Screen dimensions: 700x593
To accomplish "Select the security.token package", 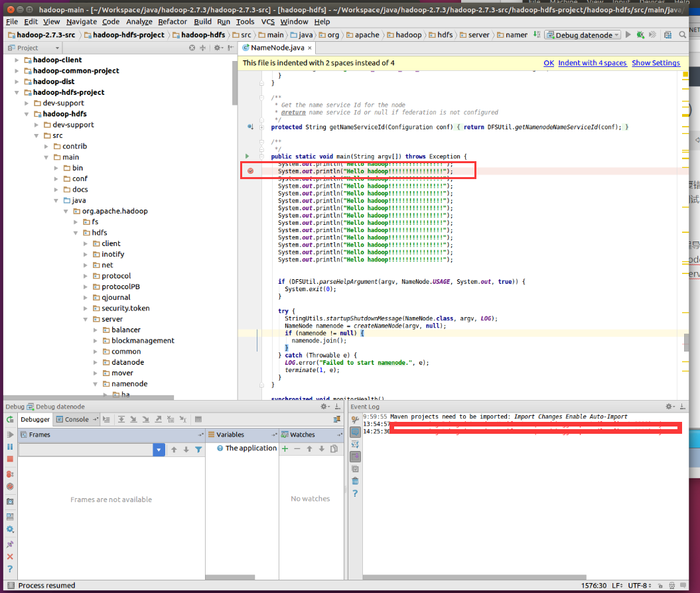I will click(125, 308).
